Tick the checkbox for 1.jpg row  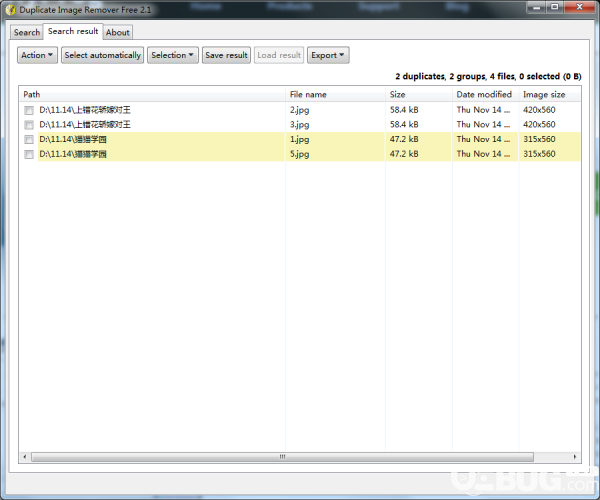click(29, 139)
